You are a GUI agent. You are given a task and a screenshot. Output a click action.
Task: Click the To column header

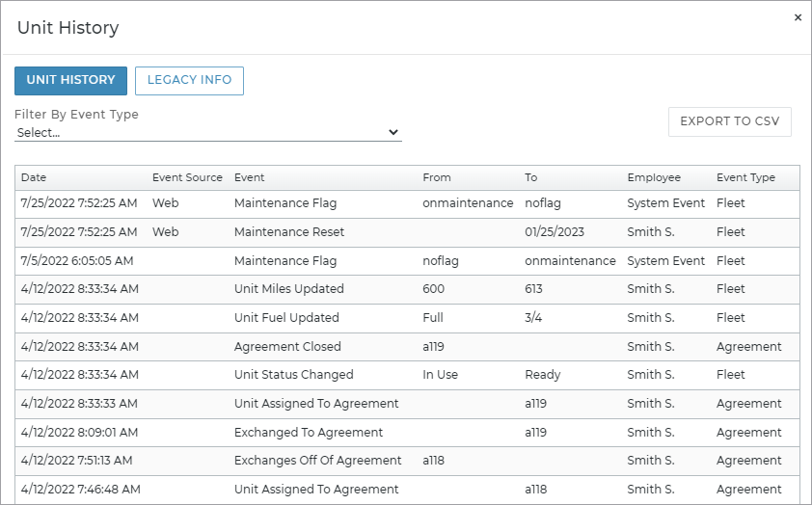(531, 177)
